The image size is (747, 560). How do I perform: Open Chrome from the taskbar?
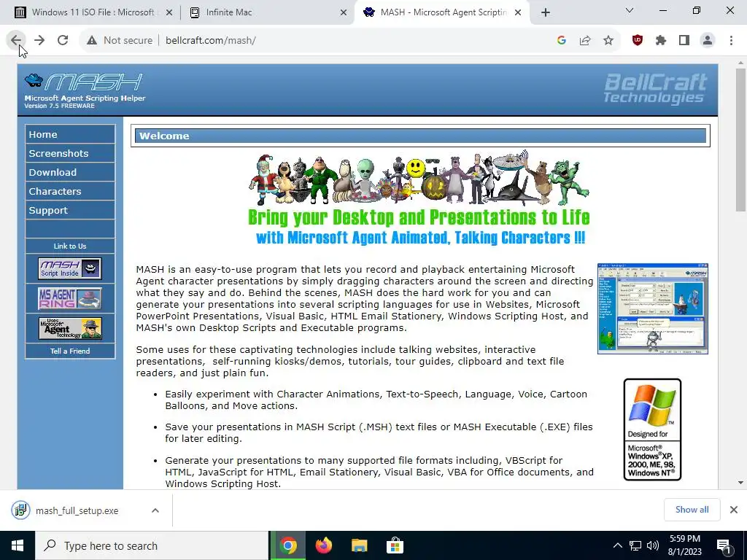click(x=288, y=545)
